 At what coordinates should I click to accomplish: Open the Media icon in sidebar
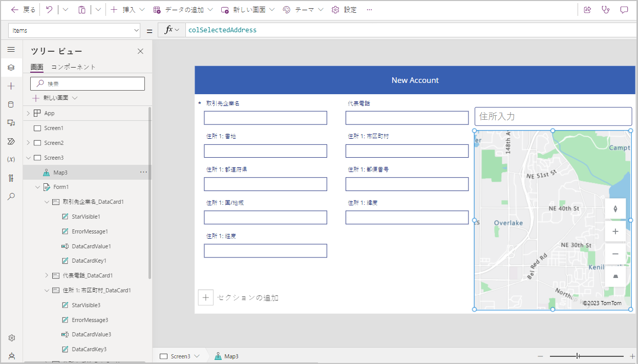(11, 123)
